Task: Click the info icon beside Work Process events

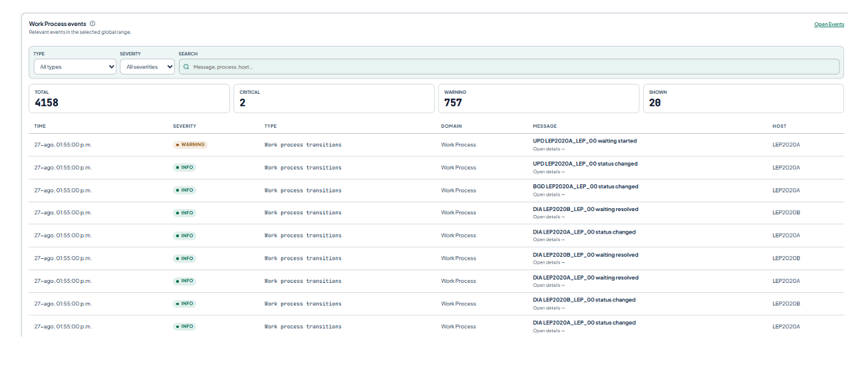Action: pyautogui.click(x=92, y=23)
